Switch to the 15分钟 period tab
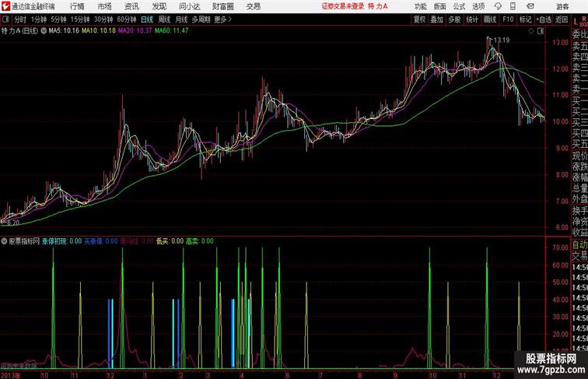Image resolution: width=588 pixels, height=379 pixels. (80, 19)
